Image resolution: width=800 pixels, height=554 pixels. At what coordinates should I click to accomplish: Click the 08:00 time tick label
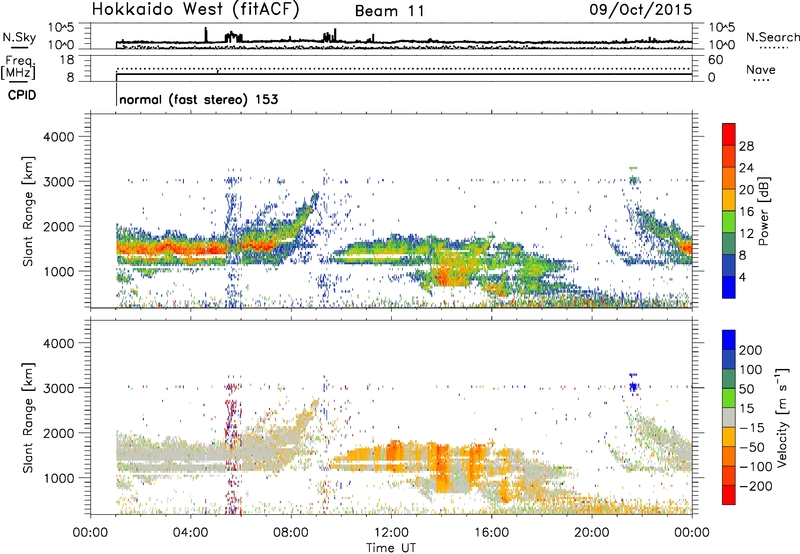pyautogui.click(x=291, y=533)
